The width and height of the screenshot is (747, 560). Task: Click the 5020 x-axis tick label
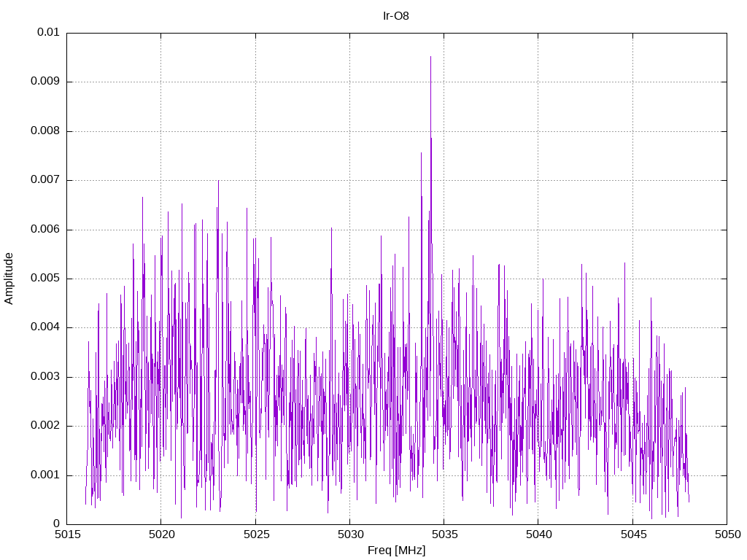[161, 534]
